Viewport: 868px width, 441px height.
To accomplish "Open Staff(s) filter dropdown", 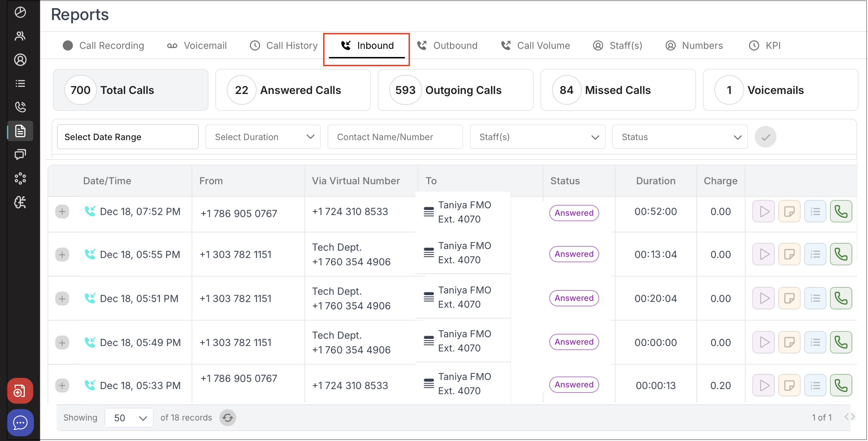I will coord(537,137).
